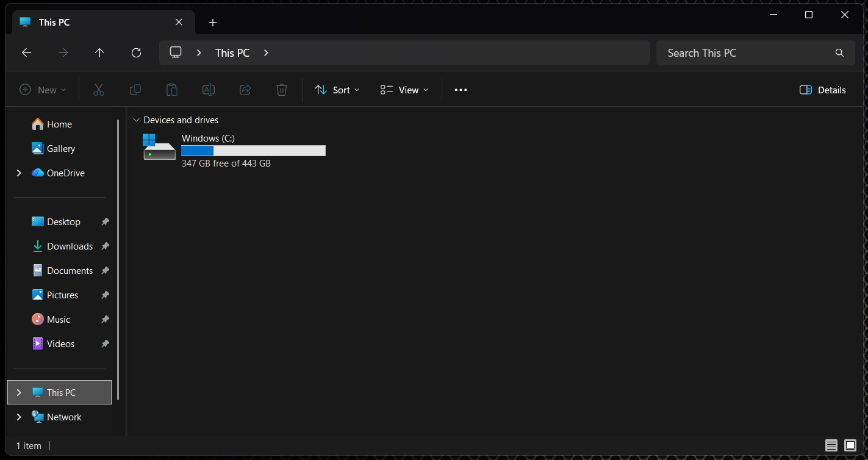Click the Delete trash can icon
The image size is (868, 460).
point(282,90)
